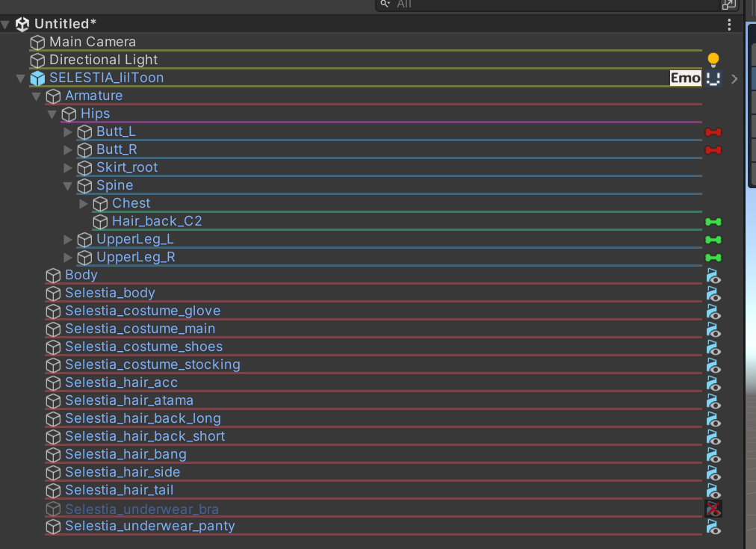Click the Emo tag on SELESTIA_lilToon row
756x549 pixels.
[x=685, y=78]
